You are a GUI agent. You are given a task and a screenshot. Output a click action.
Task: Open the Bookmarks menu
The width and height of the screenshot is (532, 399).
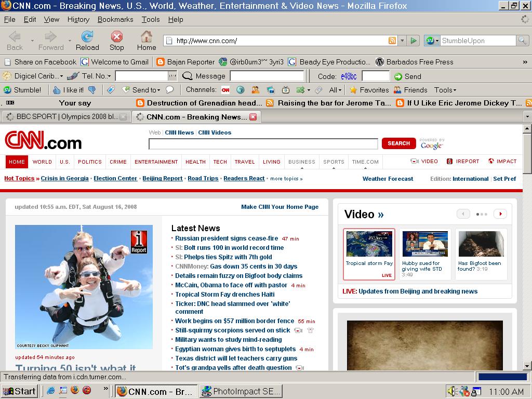point(115,20)
